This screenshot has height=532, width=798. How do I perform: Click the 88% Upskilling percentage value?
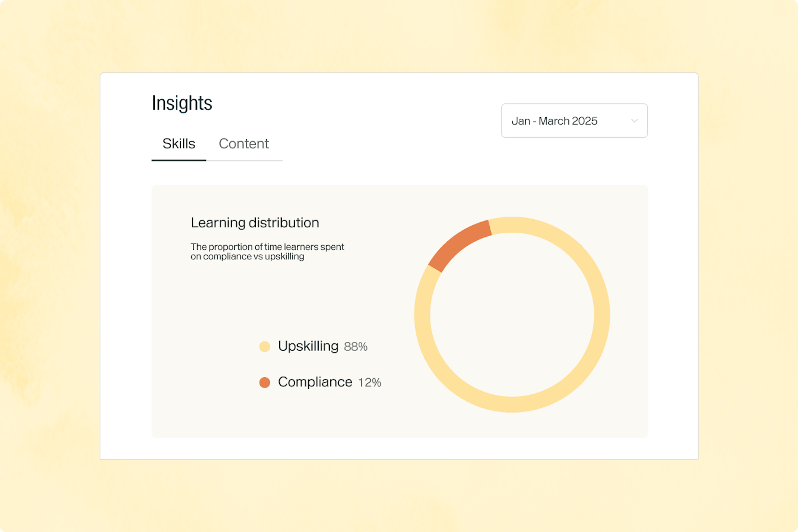click(x=356, y=347)
